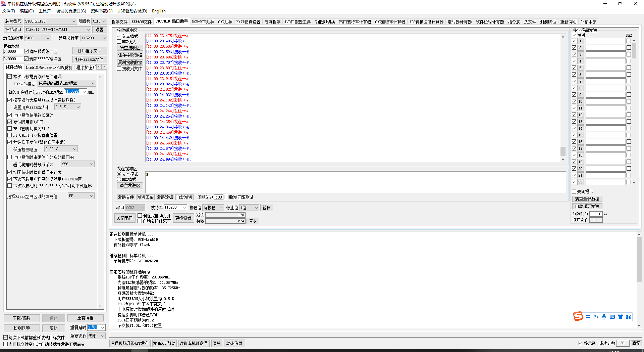Click receive buffer scrollbar down arrow
This screenshot has height=352, width=644.
point(563,159)
